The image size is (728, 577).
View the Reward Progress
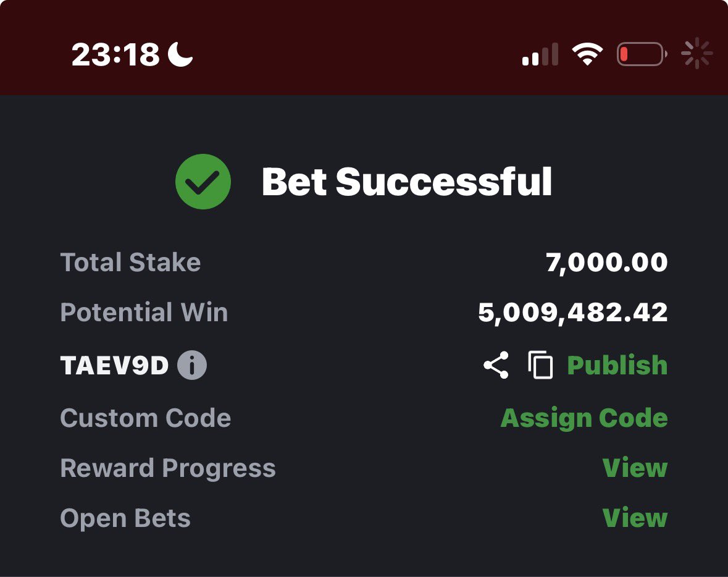(635, 468)
